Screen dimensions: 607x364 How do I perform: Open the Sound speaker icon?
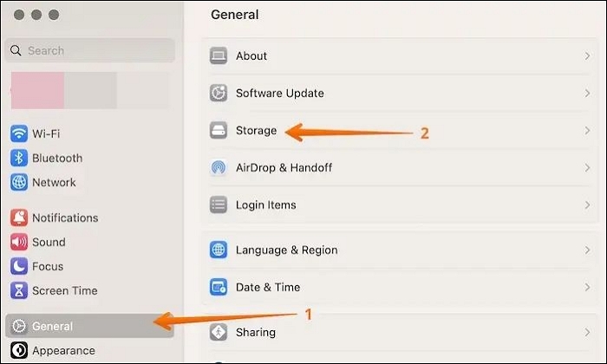(19, 243)
